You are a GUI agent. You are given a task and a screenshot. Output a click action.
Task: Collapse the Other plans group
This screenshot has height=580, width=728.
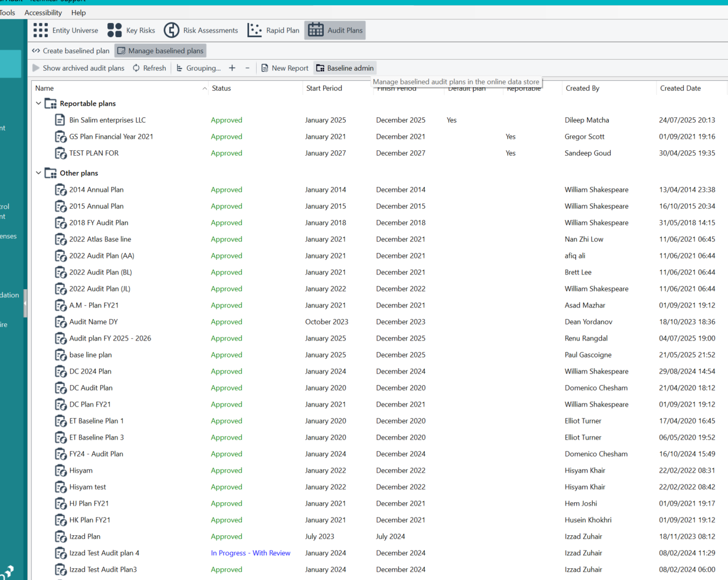point(38,173)
